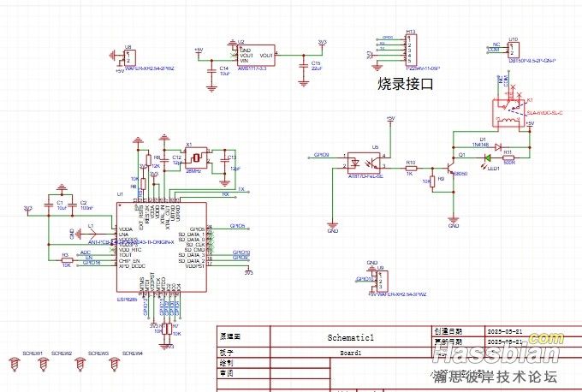Click the SLA-5VDC-SL-C relay part name
This screenshot has width=582, height=392.
tap(544, 112)
